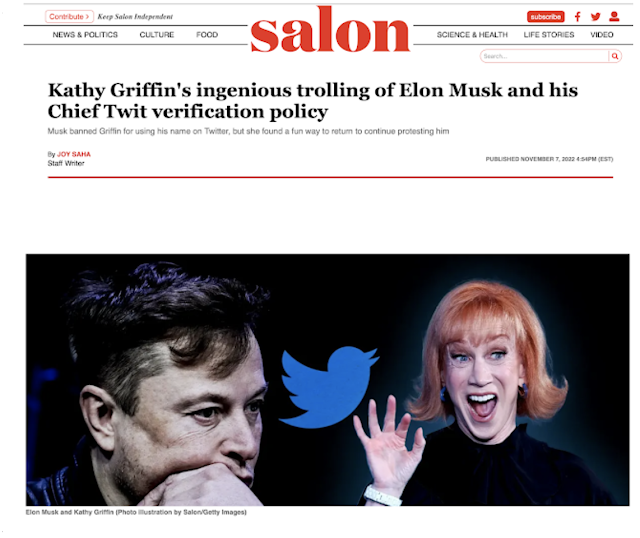Open author Joy Saha's page
Viewport: 640px width, 538px height.
74,154
